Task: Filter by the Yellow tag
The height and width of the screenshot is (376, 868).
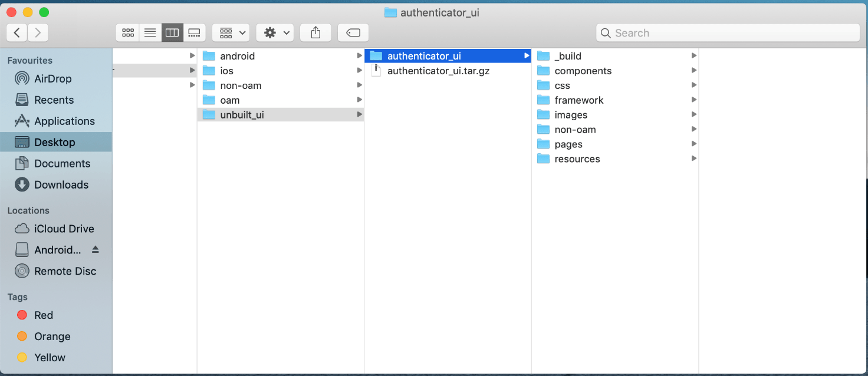Action: [x=55, y=358]
